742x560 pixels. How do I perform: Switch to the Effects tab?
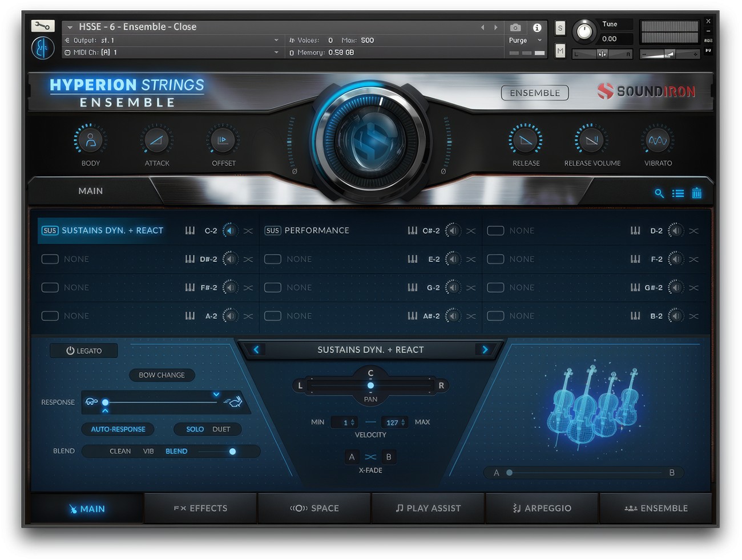(x=200, y=508)
